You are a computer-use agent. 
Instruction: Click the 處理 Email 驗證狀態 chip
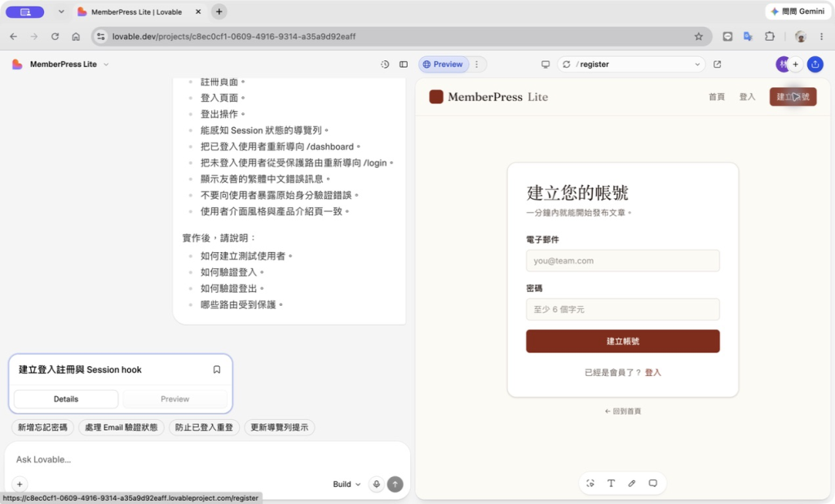click(x=121, y=427)
